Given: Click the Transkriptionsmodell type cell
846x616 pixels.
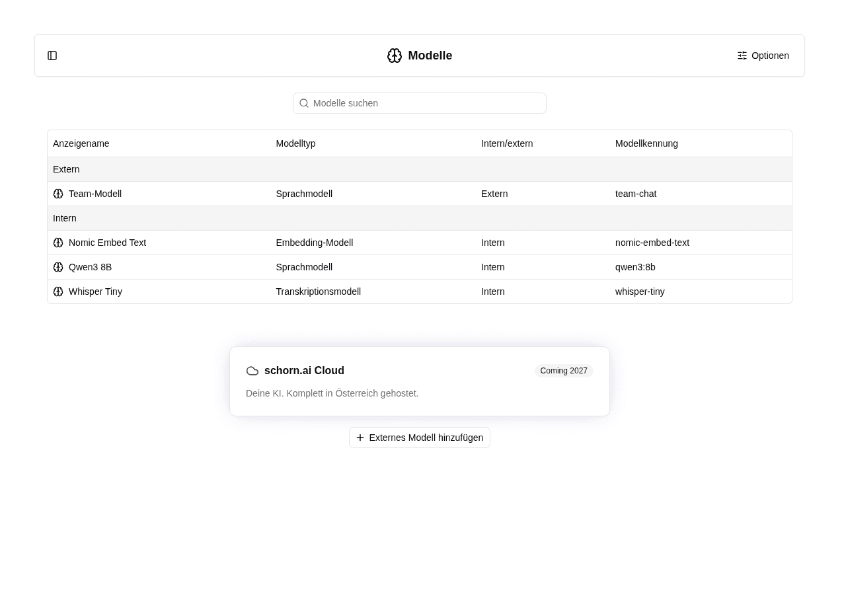Looking at the screenshot, I should click(319, 291).
